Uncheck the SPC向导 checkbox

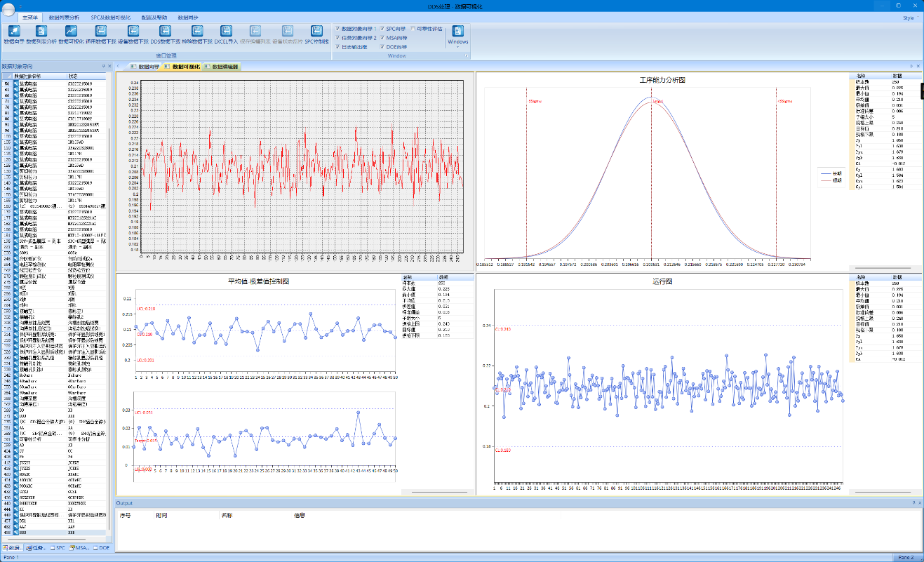[x=382, y=29]
